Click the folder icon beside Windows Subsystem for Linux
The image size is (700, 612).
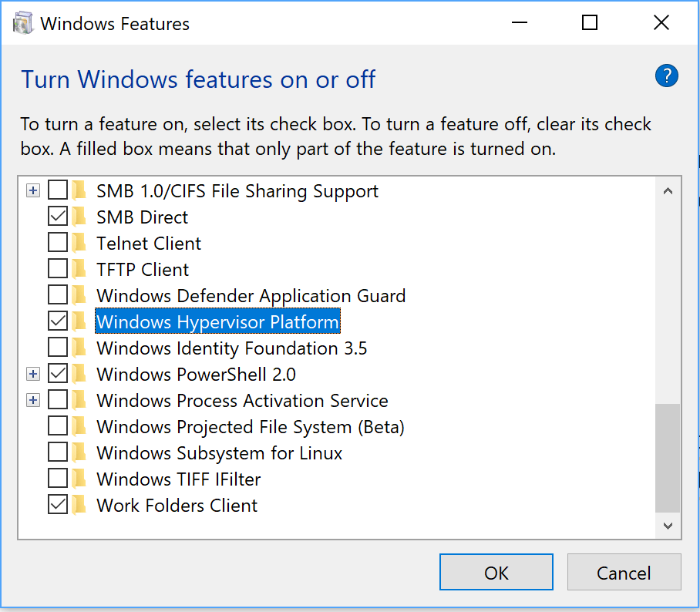click(x=80, y=452)
